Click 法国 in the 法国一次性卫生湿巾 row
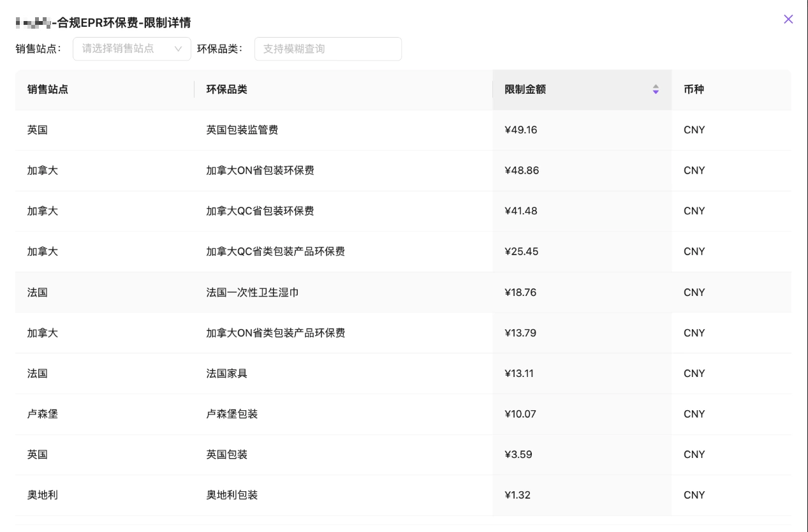Viewport: 808px width, 532px height. click(38, 292)
